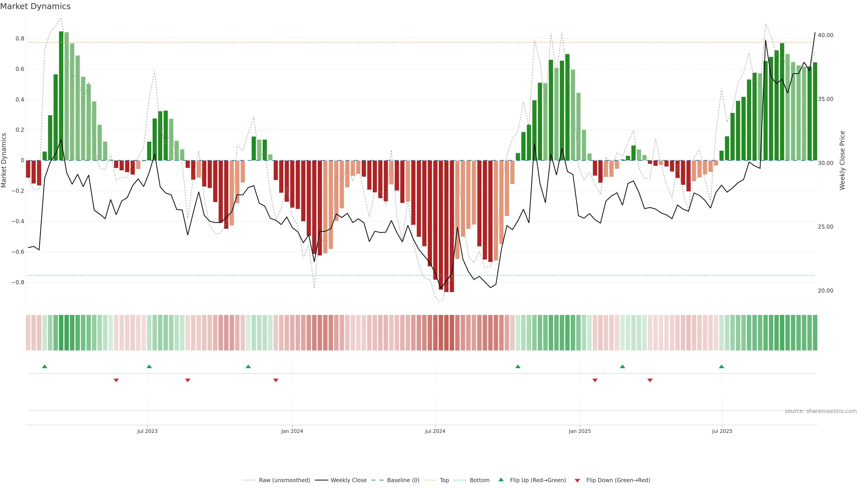The height and width of the screenshot is (488, 868).
Task: Click the Jul 2024 x-axis label
Action: tap(435, 431)
